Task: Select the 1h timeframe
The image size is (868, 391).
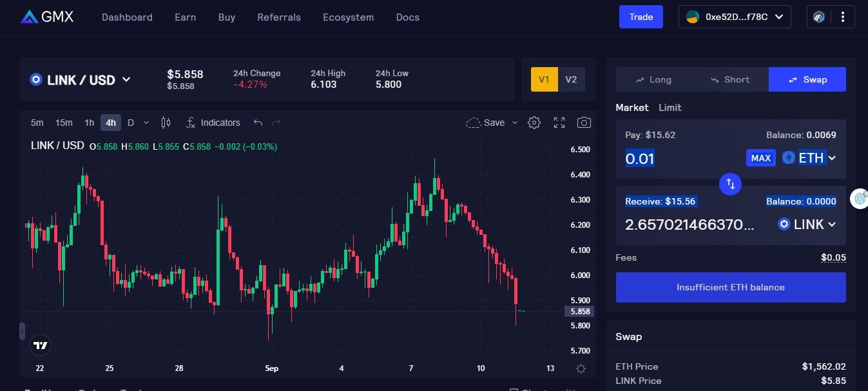Action: pos(89,123)
